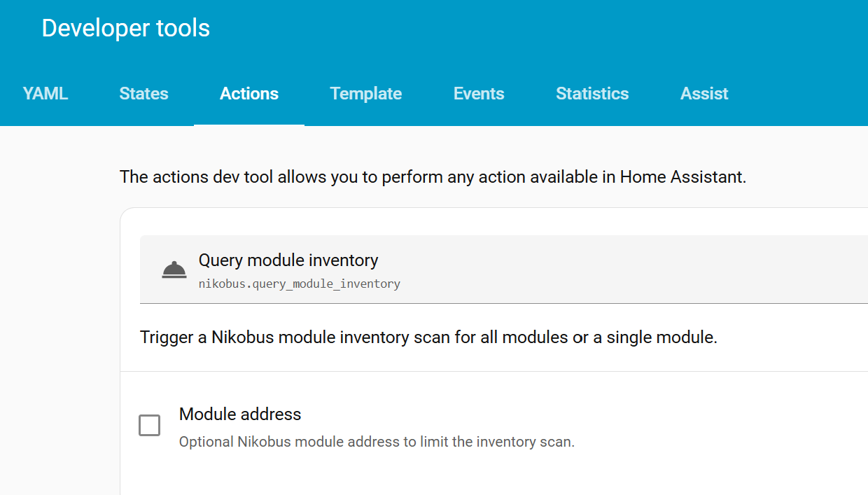Switch to the YAML tab
The image size is (868, 495).
45,94
